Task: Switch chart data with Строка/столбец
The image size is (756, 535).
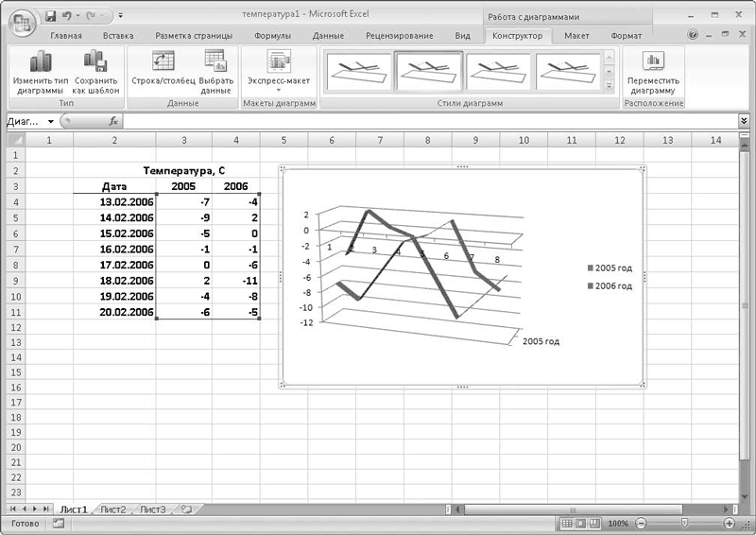Action: (x=163, y=62)
